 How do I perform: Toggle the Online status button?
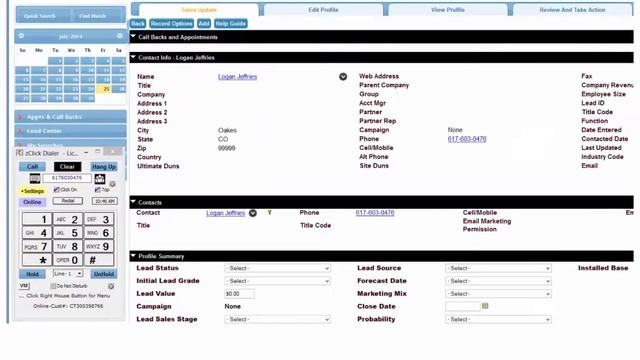click(32, 202)
